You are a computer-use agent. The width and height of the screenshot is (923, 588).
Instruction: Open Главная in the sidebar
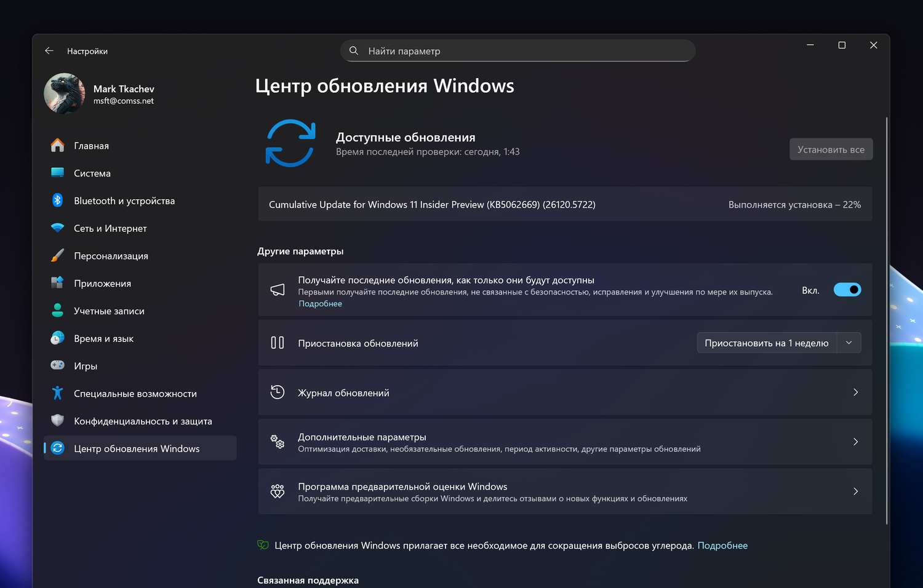pos(140,146)
